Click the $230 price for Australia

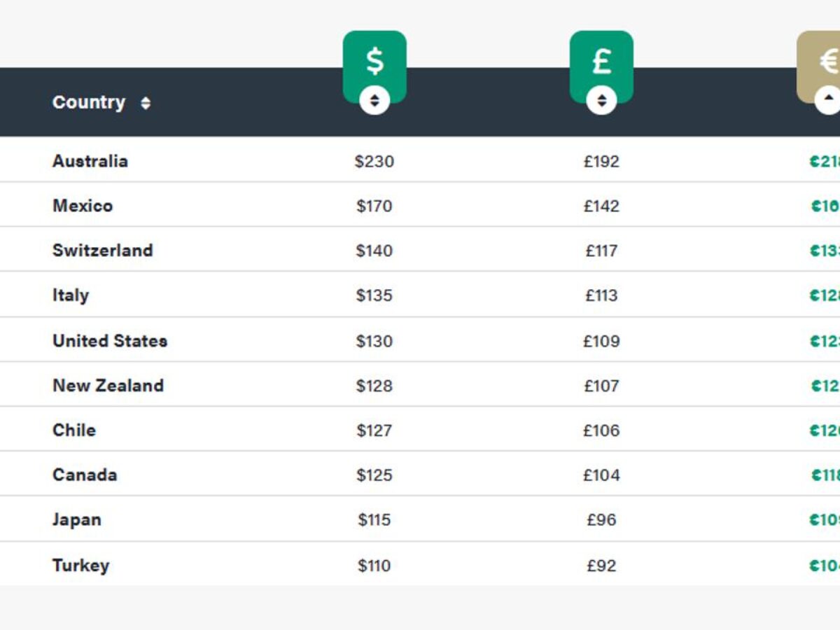(x=374, y=161)
